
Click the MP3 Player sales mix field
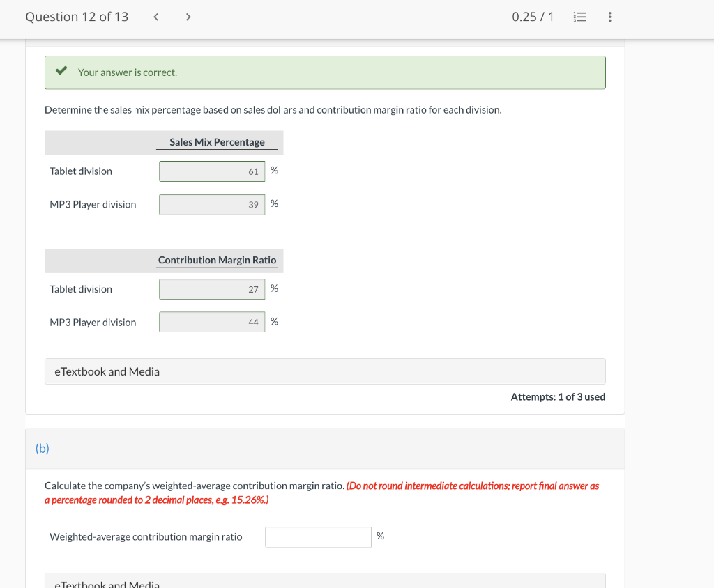[x=212, y=204]
